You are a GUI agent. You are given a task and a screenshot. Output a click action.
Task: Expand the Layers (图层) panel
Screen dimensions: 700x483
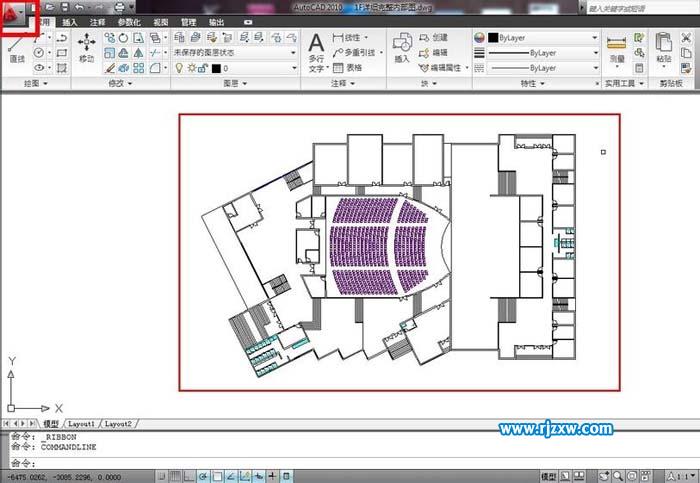click(x=235, y=83)
